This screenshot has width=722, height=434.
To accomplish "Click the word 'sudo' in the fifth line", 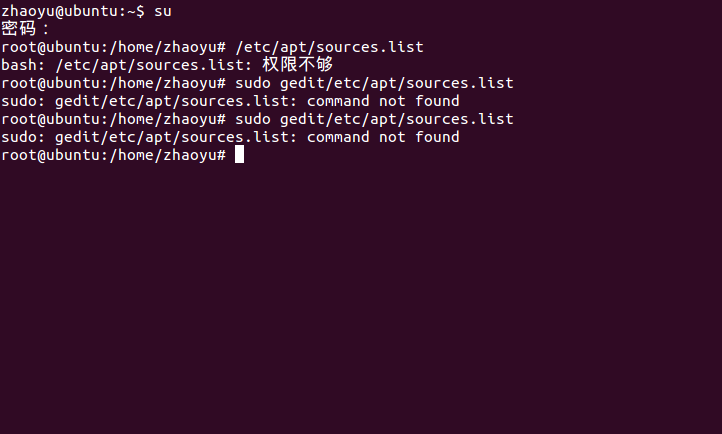I will (x=253, y=83).
